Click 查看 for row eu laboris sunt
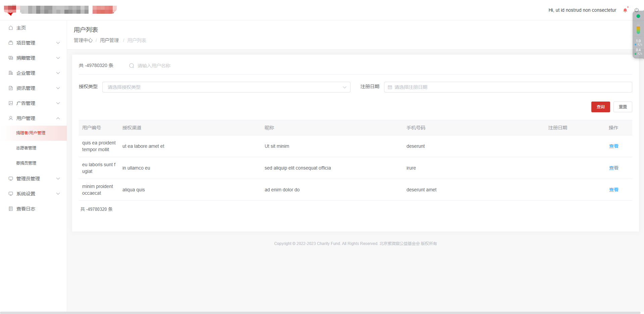This screenshot has width=644, height=314. point(614,168)
